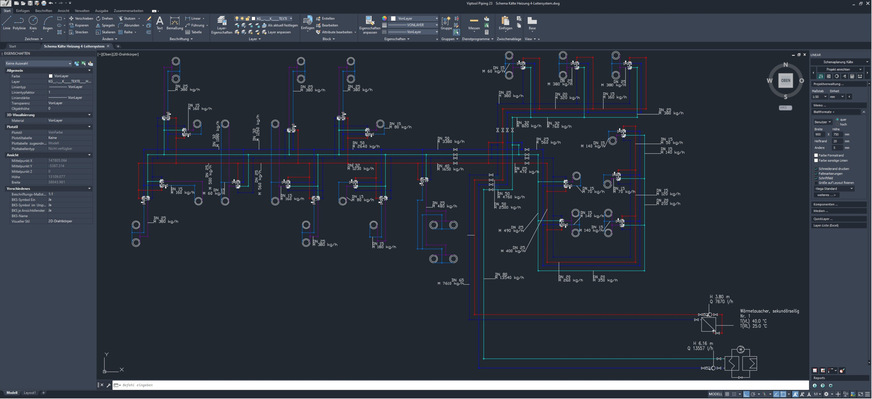Screen dimensions: 872x399
Task: Click the Medien ... button
Action: click(x=839, y=211)
